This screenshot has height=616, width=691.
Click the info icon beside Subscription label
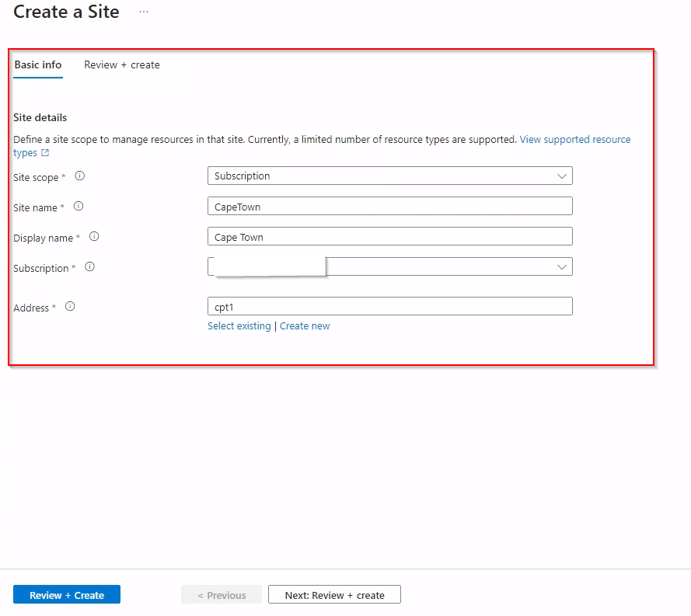(x=89, y=267)
